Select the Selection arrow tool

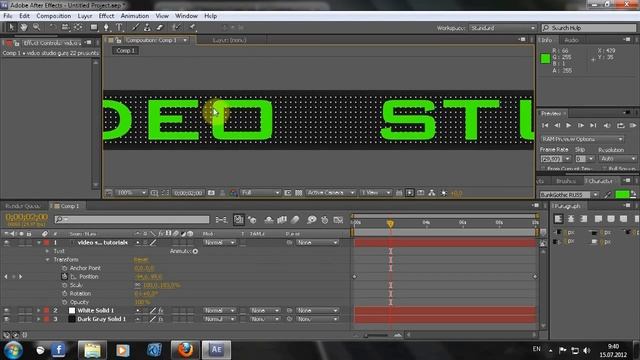click(x=11, y=27)
